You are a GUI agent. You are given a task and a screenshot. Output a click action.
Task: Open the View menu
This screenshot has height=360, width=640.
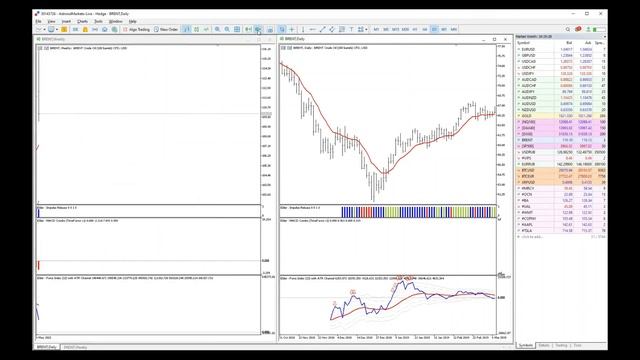pyautogui.click(x=51, y=21)
